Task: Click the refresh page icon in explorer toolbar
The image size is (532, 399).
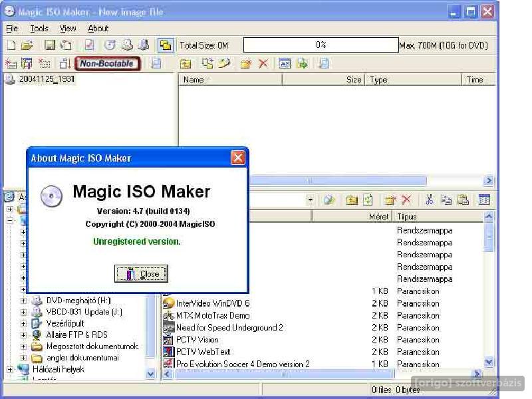Action: (368, 200)
